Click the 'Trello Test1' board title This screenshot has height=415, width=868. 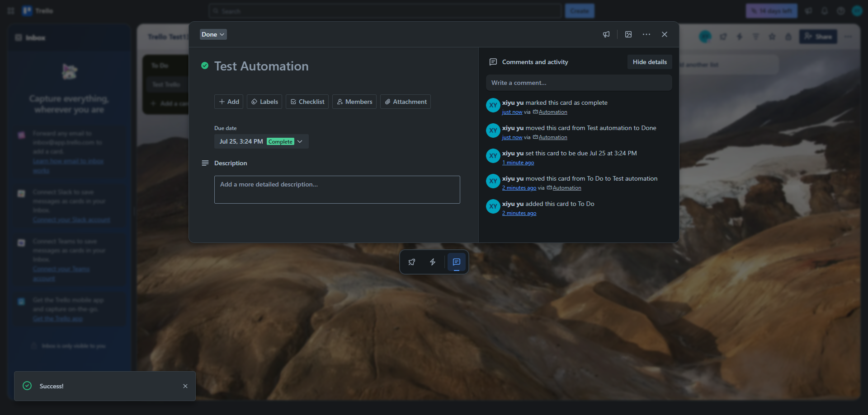point(168,37)
